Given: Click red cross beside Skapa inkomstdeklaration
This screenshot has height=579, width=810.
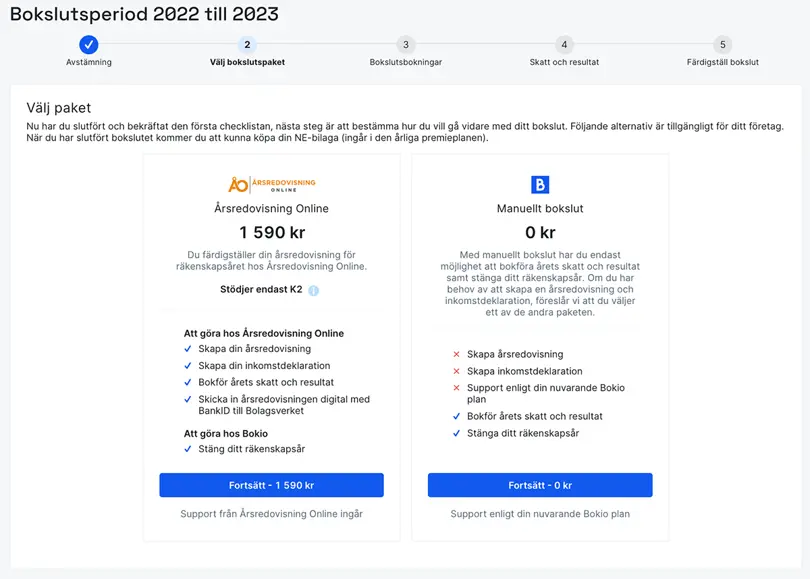Looking at the screenshot, I should tap(456, 371).
